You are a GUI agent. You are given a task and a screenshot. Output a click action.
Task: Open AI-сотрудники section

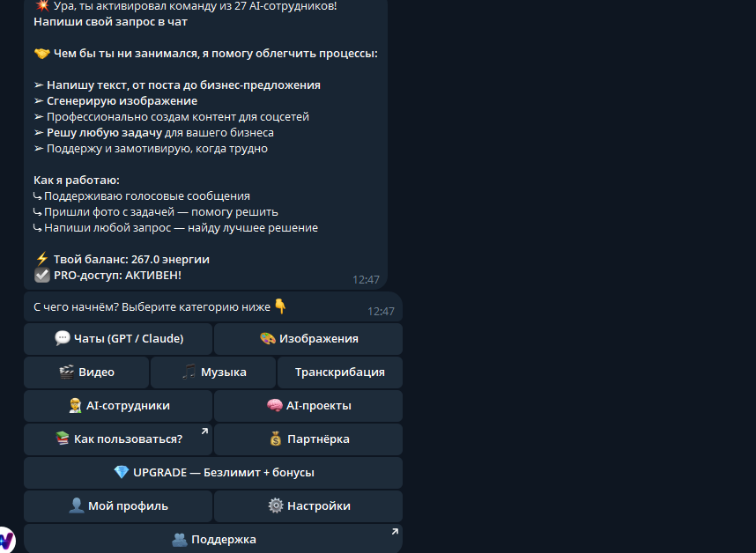pos(118,406)
